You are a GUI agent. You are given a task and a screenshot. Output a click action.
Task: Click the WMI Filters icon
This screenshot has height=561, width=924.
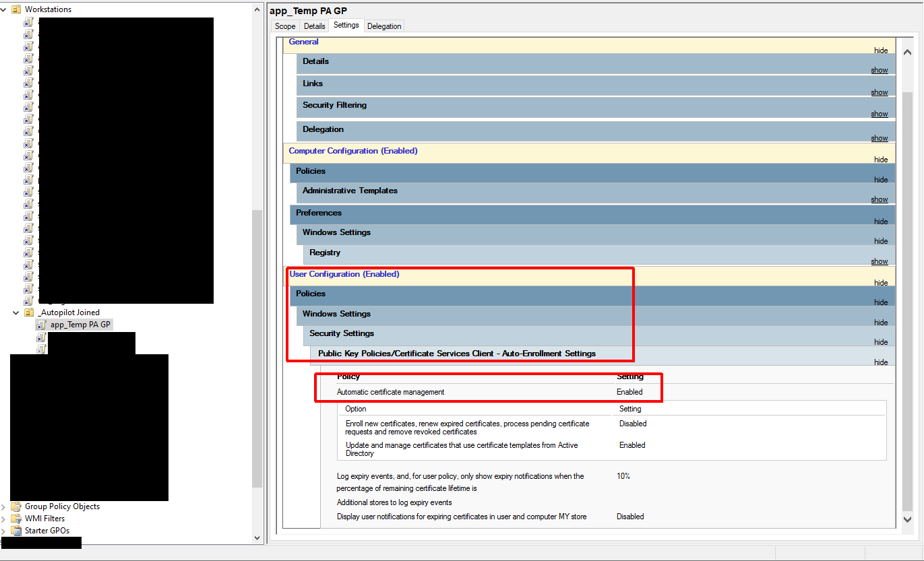(x=17, y=519)
